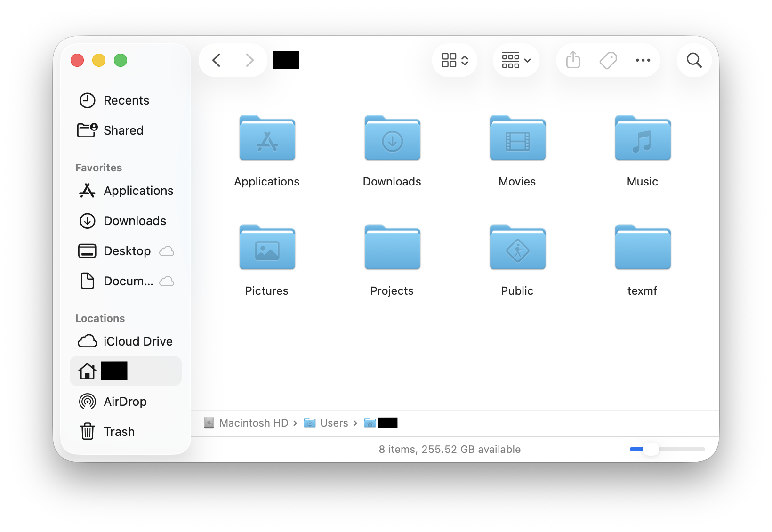Click the cloud status icon beside Documents
The image size is (772, 532).
[167, 282]
